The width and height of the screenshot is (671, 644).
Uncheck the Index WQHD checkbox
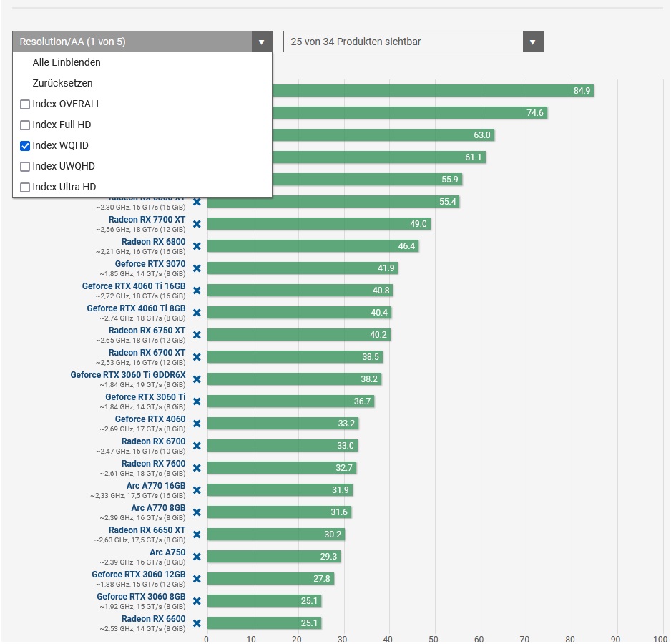(25, 146)
